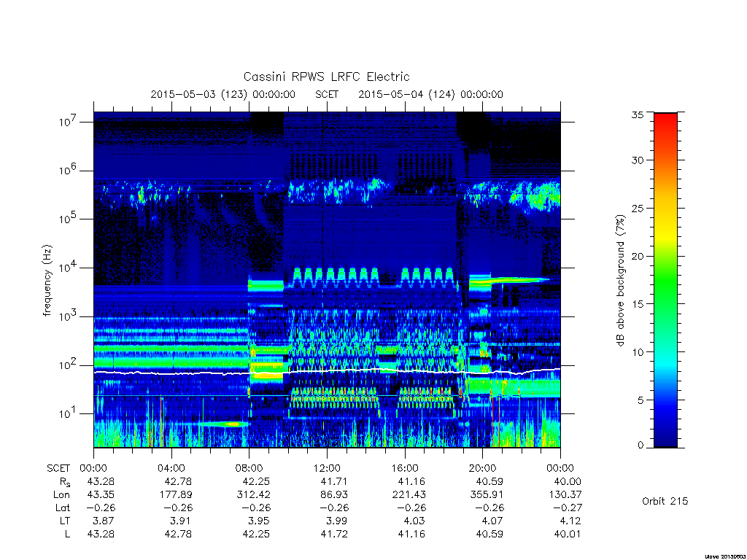Click the red top of the color scale bar
Screen dimensions: 747x560
click(665, 117)
